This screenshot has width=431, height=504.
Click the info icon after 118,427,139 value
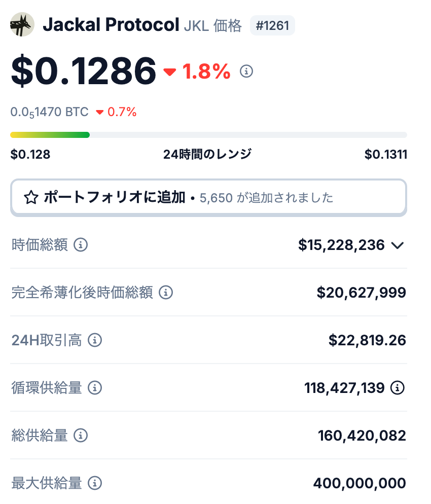[x=398, y=388]
